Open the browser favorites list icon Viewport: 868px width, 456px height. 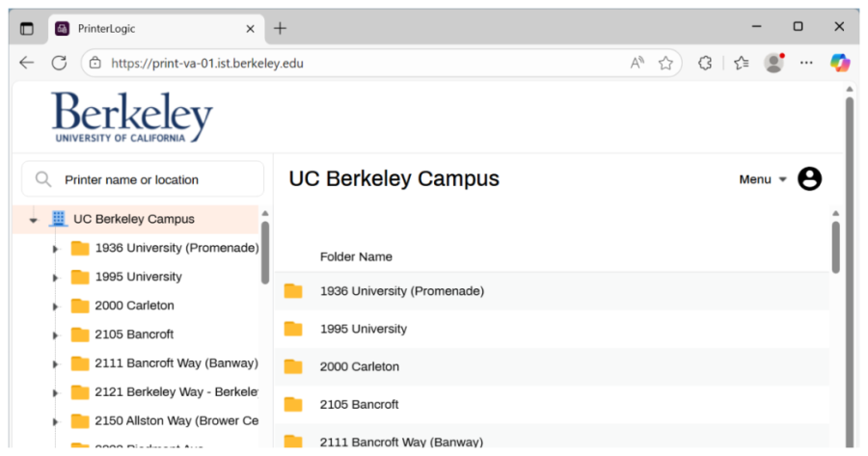click(741, 63)
